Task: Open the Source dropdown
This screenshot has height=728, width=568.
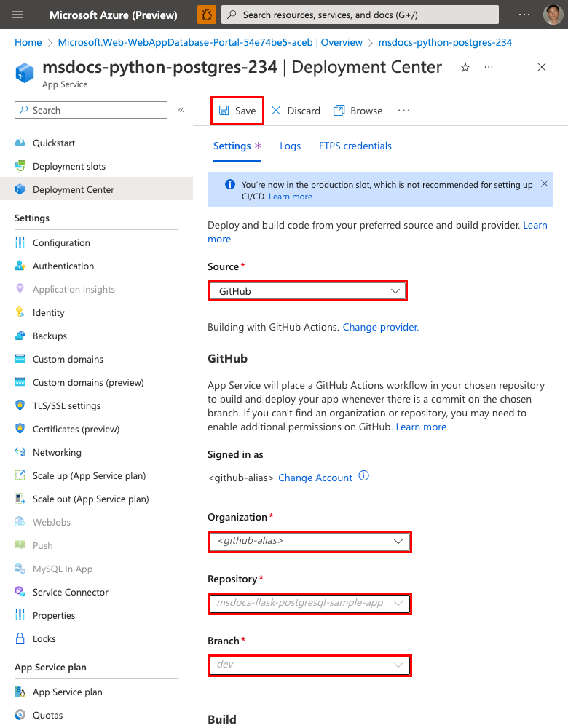Action: point(307,290)
